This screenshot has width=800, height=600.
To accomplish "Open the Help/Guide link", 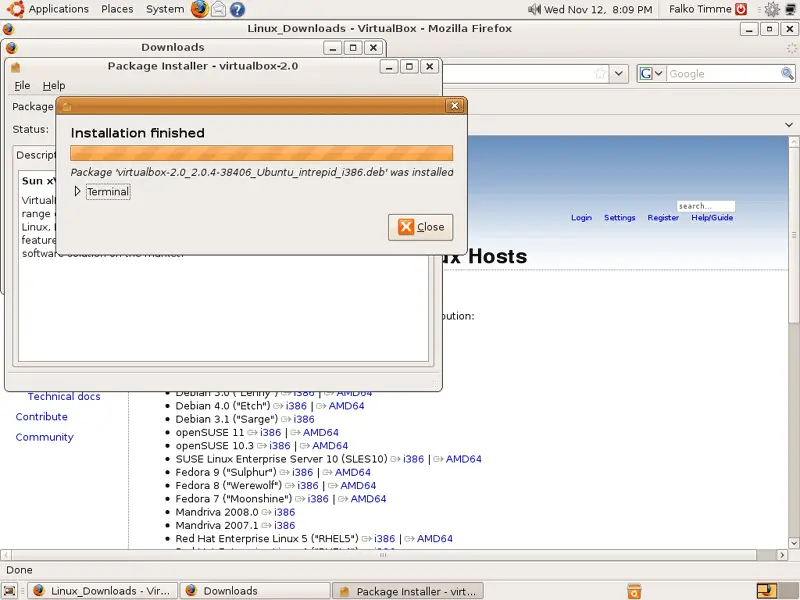I will click(712, 218).
